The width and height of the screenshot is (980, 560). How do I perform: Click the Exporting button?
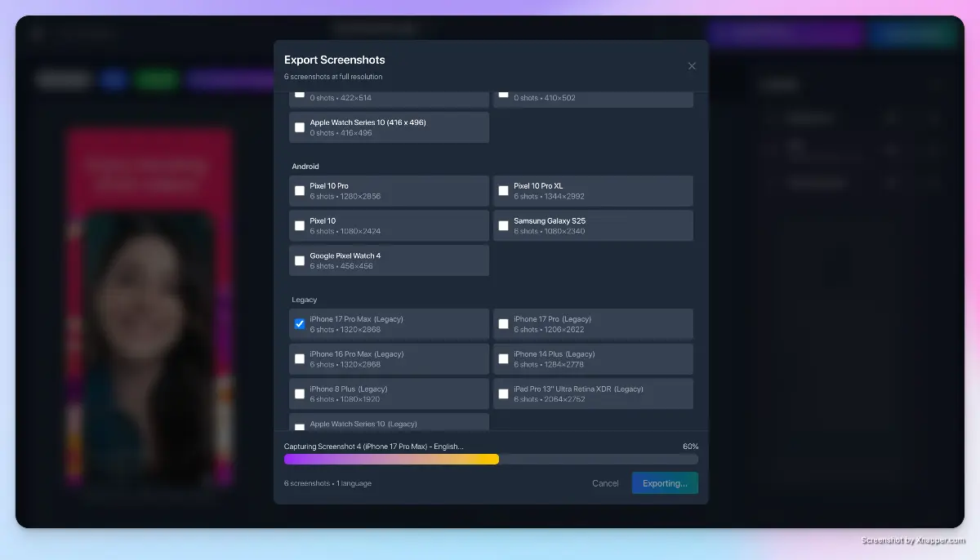(x=665, y=482)
